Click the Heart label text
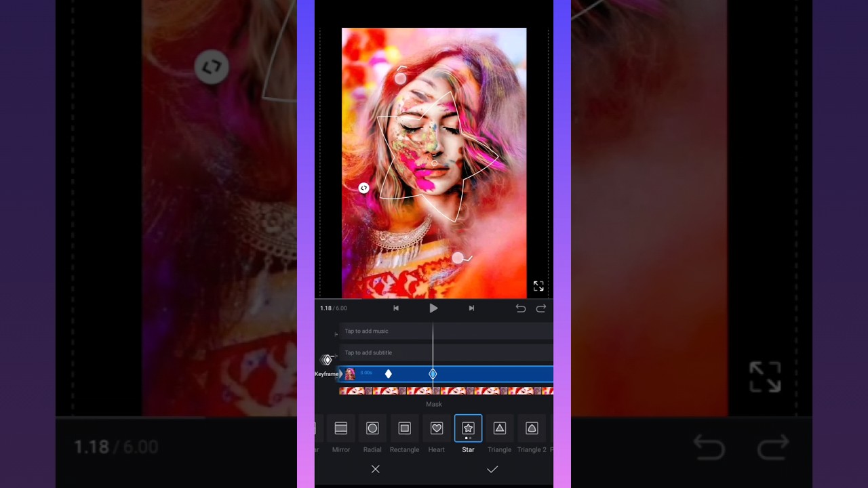The image size is (868, 488). (437, 450)
